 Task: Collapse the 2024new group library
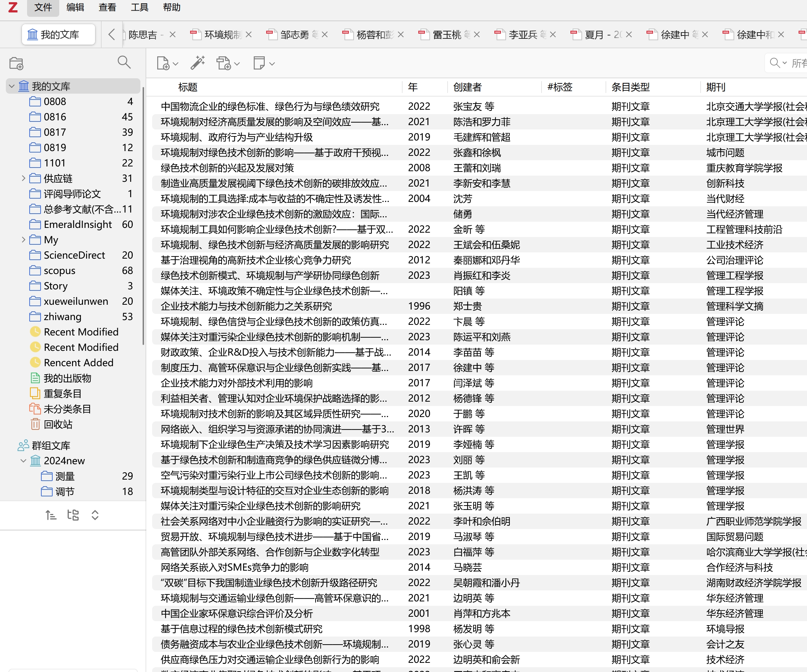(x=23, y=461)
